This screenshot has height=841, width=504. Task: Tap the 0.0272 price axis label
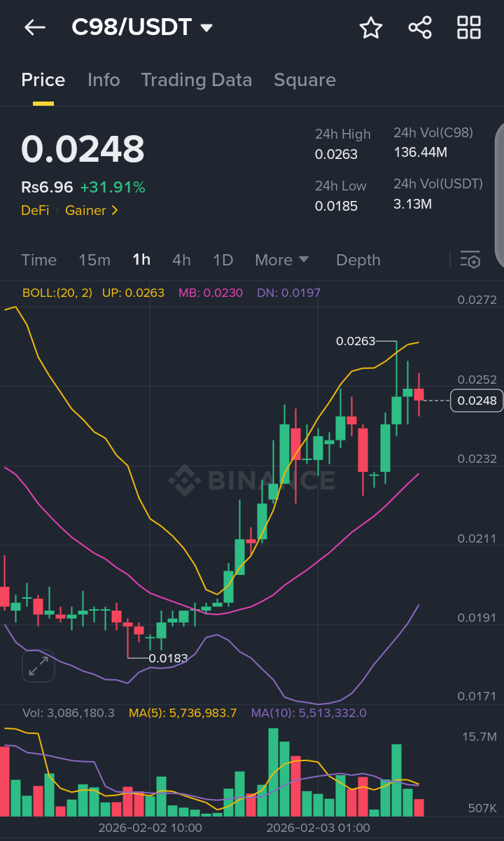click(x=477, y=300)
